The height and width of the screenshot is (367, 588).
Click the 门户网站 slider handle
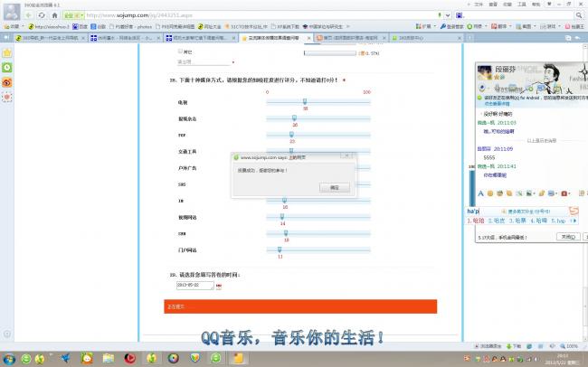(x=280, y=249)
